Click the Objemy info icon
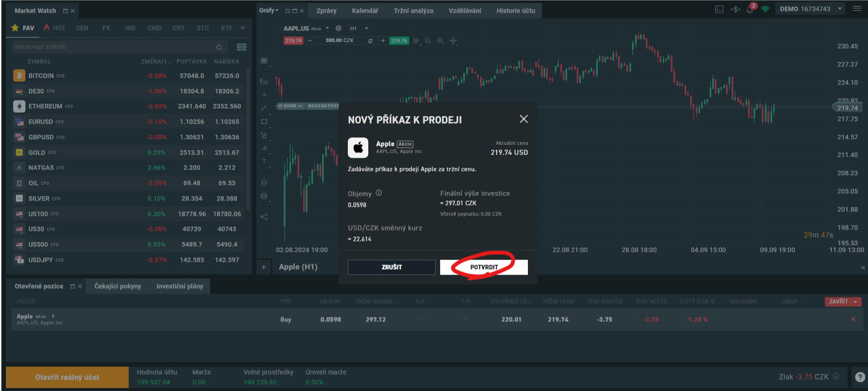The image size is (868, 391). [x=379, y=193]
